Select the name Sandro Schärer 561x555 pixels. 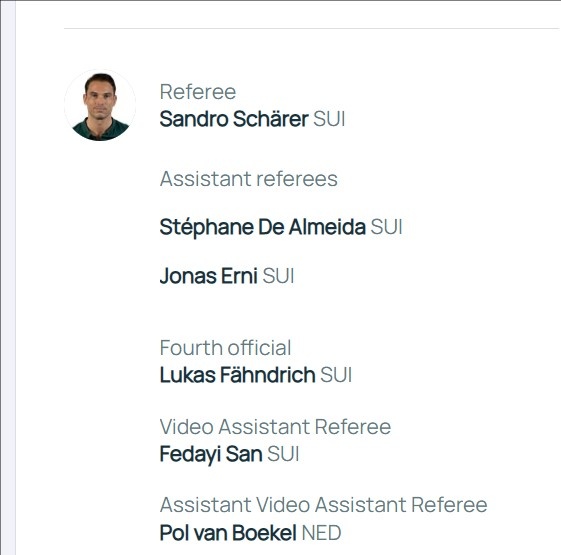pos(234,119)
